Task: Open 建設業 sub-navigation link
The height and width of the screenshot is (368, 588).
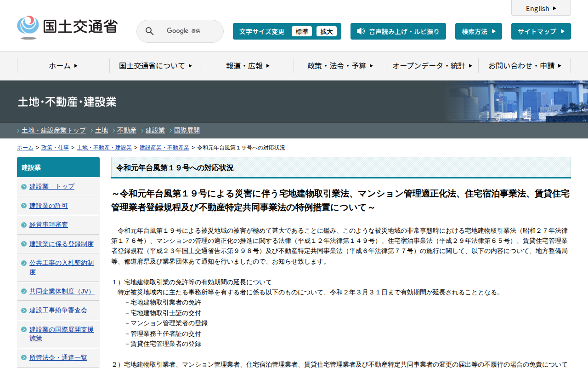Action: pos(155,130)
